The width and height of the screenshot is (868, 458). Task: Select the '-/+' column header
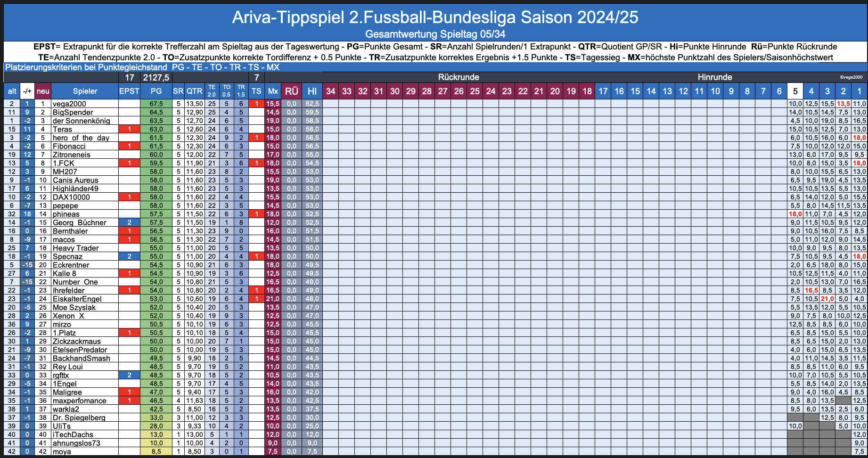[28, 91]
